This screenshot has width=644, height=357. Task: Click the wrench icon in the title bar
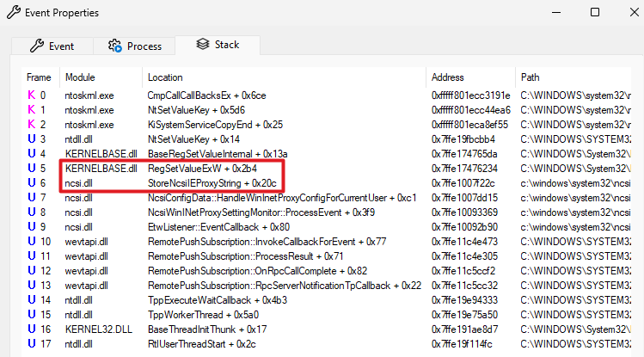[x=12, y=13]
